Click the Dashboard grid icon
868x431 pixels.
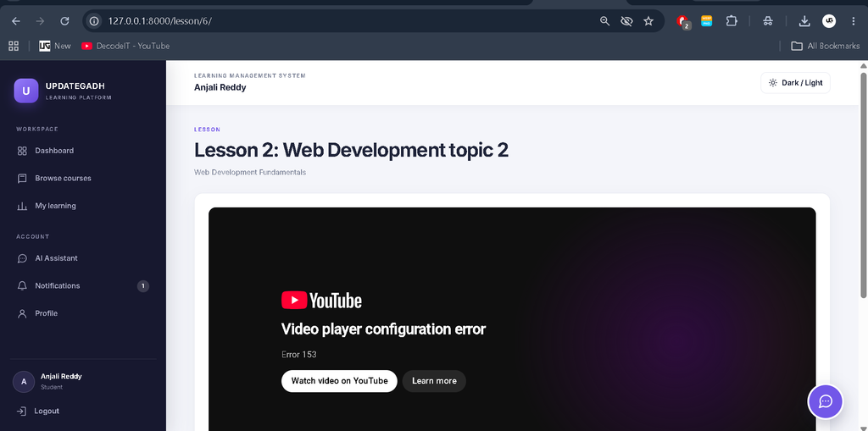coord(22,151)
